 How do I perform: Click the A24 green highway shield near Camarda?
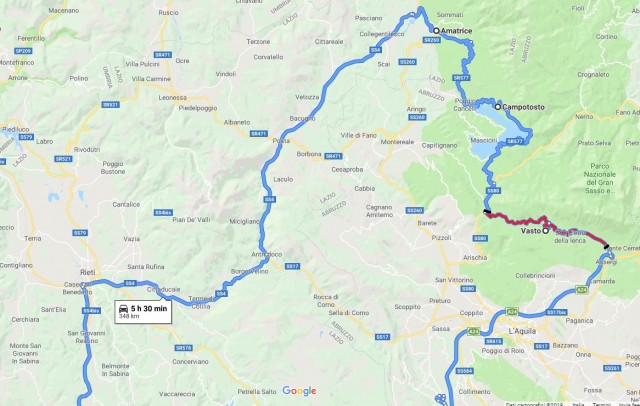pos(582,290)
